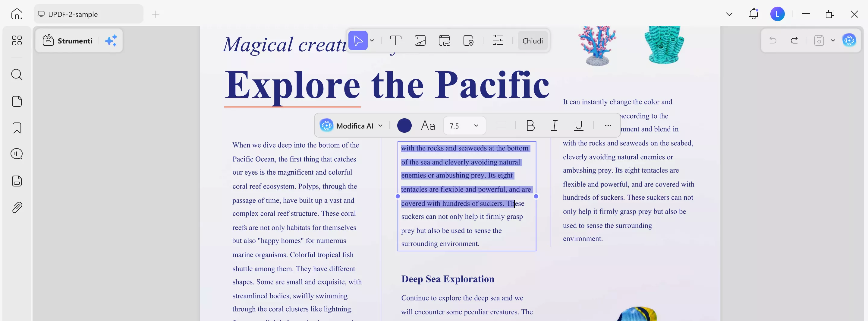Open the search panel in the sidebar
This screenshot has width=868, height=321.
tap(17, 75)
